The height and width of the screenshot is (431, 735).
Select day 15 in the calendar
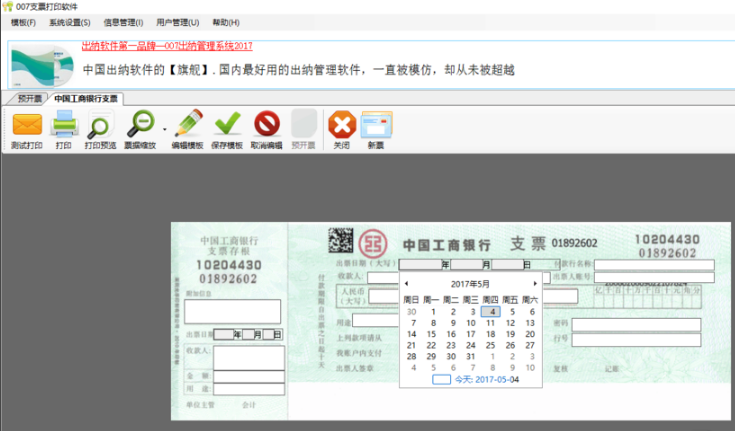tap(431, 334)
